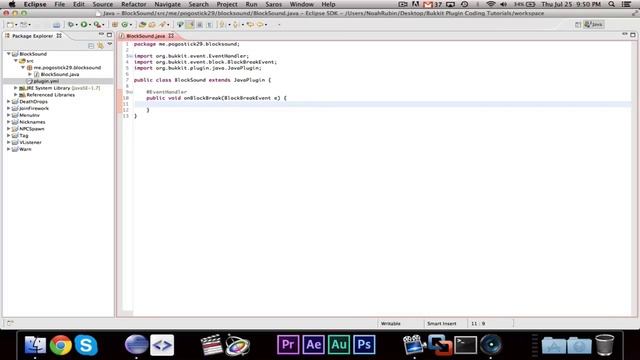Select the Nicknames project
This screenshot has height=360, width=640.
32,122
